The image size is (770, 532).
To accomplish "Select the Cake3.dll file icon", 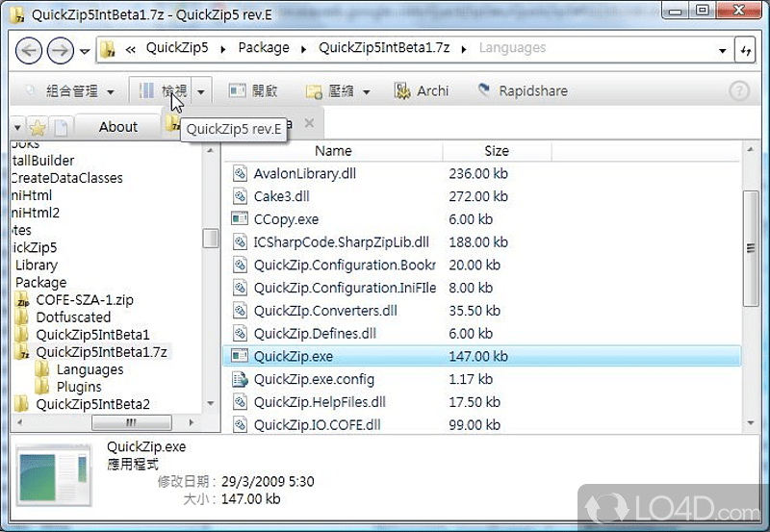I will pyautogui.click(x=240, y=196).
